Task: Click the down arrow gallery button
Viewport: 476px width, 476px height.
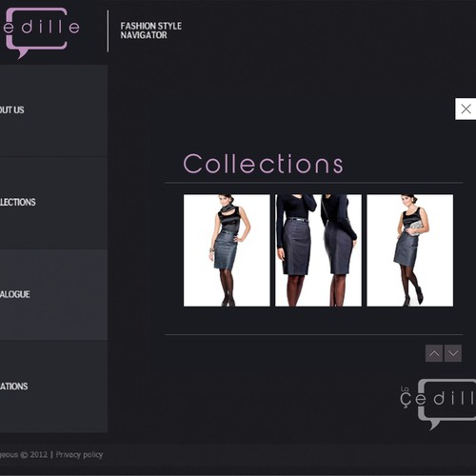Action: click(x=453, y=353)
